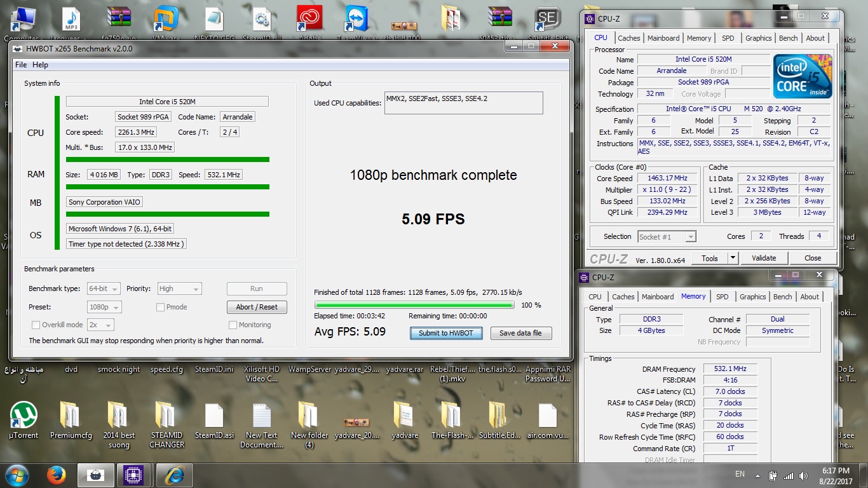The width and height of the screenshot is (868, 488).
Task: Open SPD tab in lower CPU-Z window
Action: coord(722,297)
